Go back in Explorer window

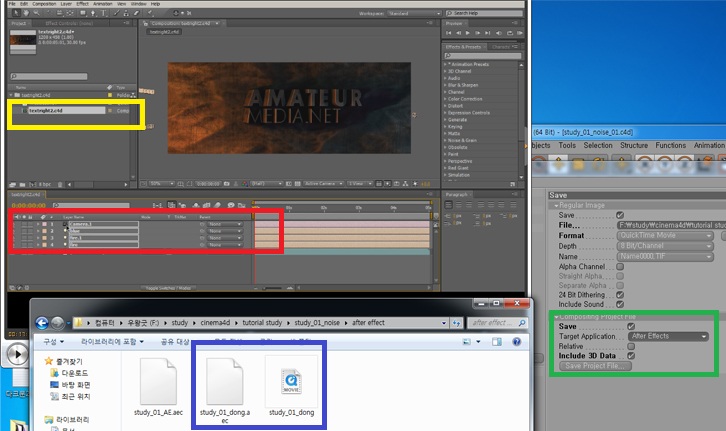tap(42, 323)
